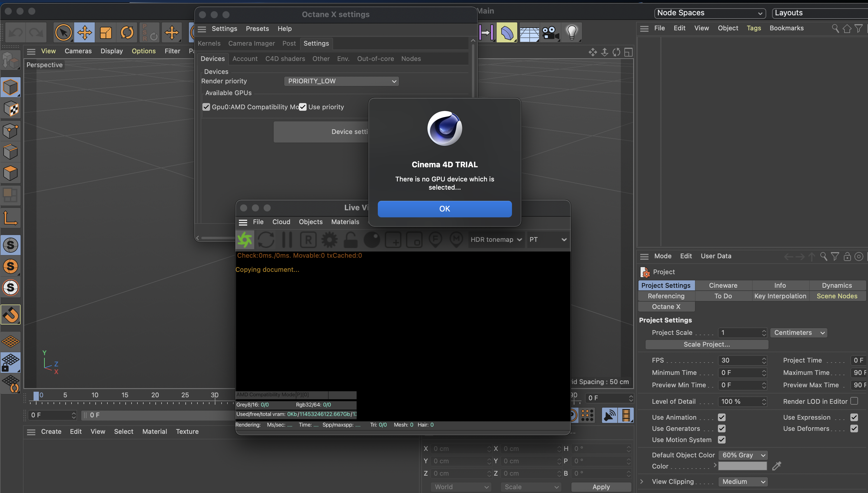Activate the Scale tool
This screenshot has height=493, width=868.
(106, 33)
